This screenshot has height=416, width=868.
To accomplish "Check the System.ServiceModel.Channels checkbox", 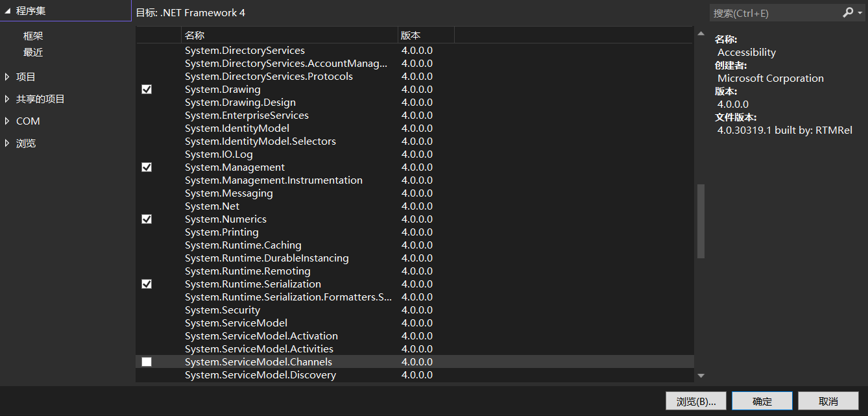I will point(147,361).
